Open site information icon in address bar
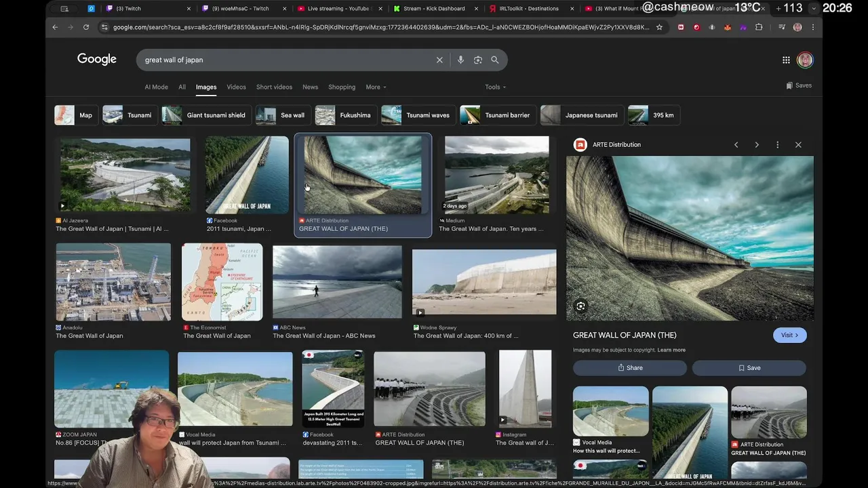Image resolution: width=868 pixels, height=488 pixels. point(104,27)
